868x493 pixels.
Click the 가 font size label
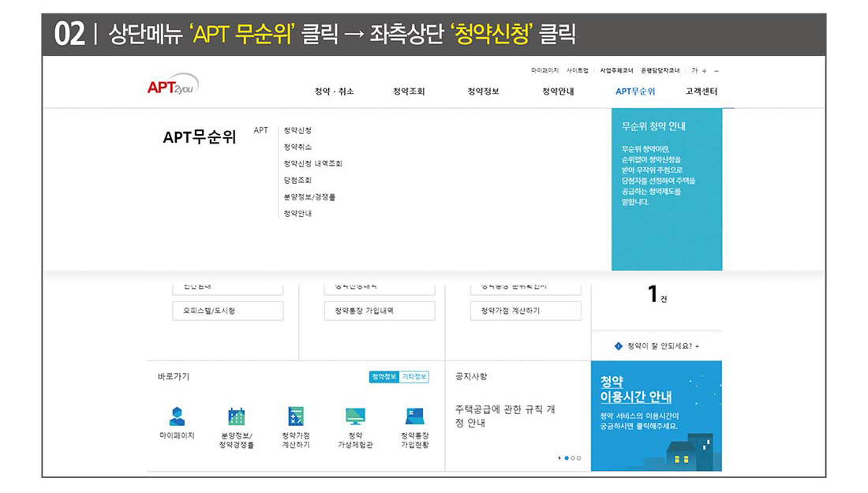coord(694,71)
